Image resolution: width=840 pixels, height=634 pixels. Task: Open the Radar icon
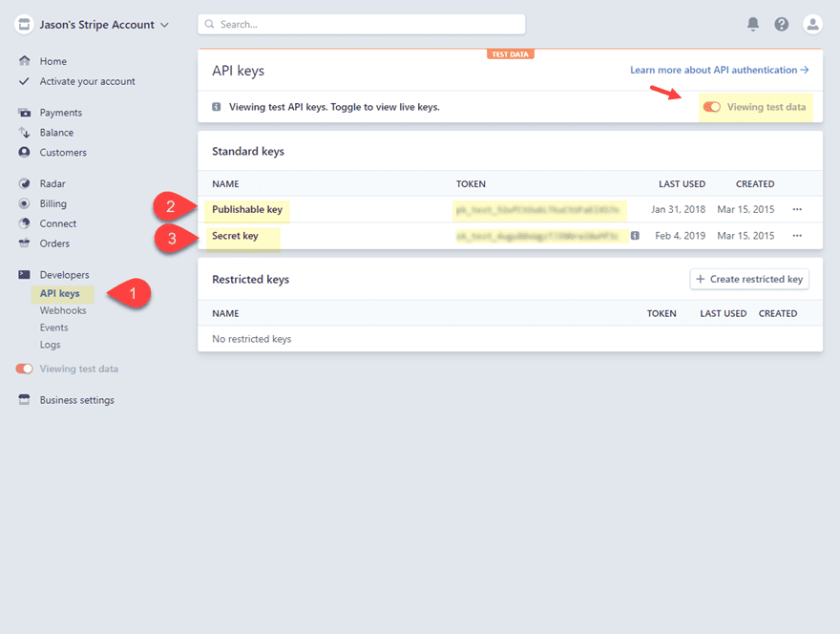click(24, 183)
